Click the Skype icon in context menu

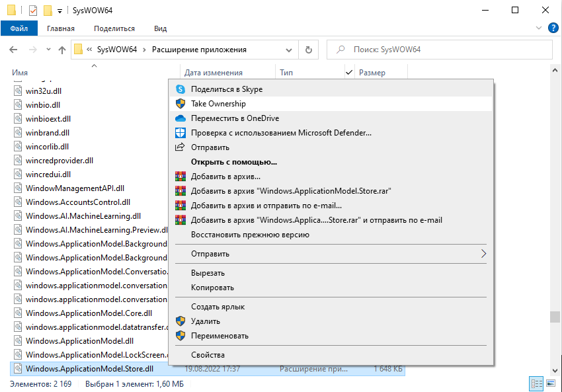[181, 89]
